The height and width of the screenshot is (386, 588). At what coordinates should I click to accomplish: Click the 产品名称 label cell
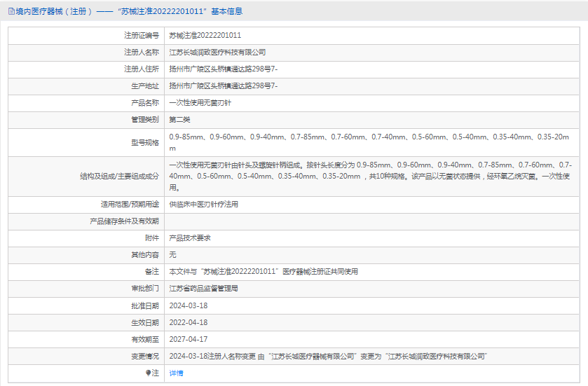(x=86, y=103)
